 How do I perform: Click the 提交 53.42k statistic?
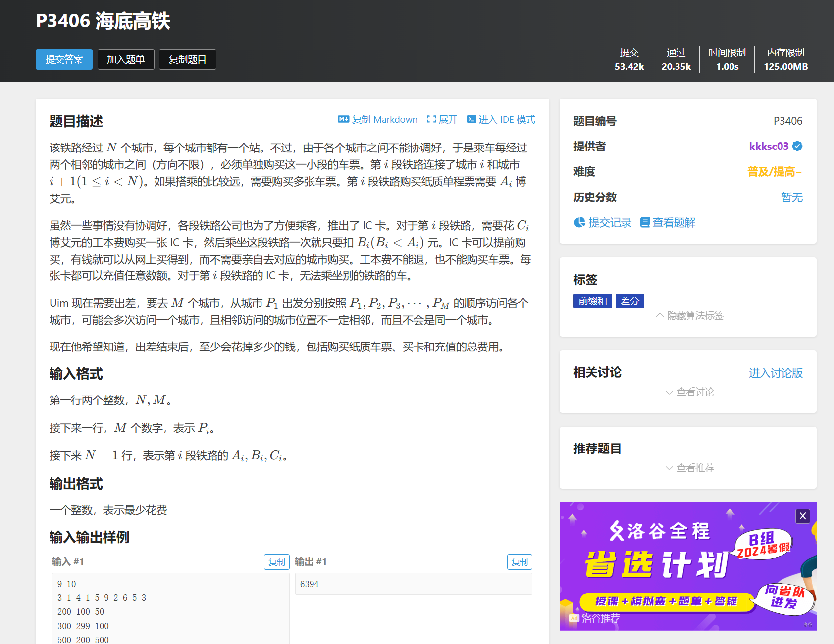coord(629,59)
